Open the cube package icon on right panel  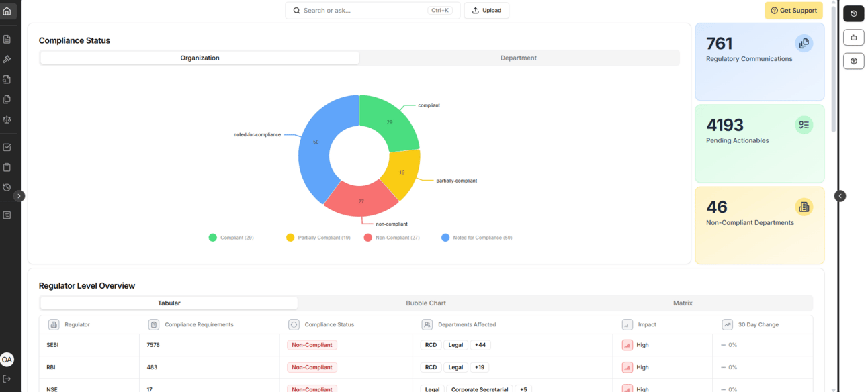(853, 61)
